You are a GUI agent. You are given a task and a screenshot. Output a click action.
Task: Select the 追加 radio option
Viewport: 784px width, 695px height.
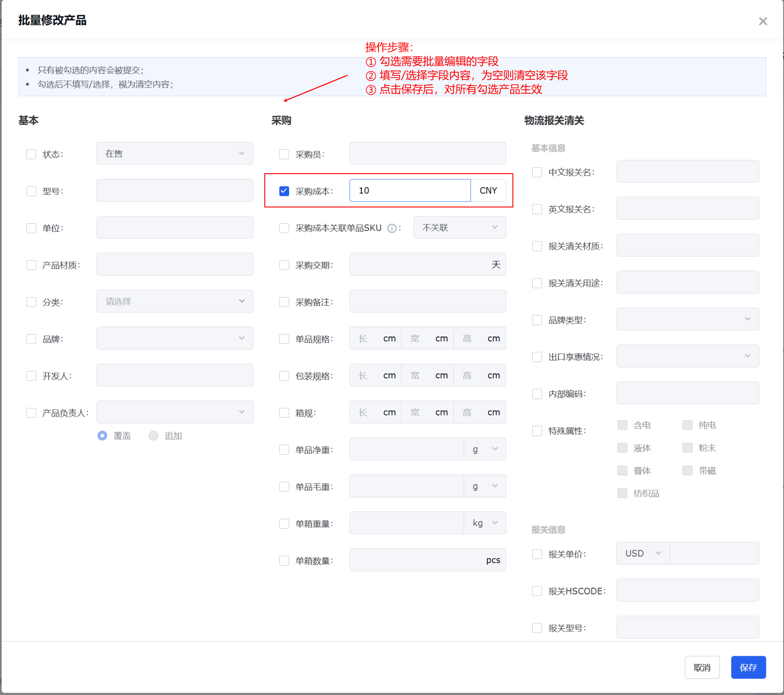tap(153, 436)
